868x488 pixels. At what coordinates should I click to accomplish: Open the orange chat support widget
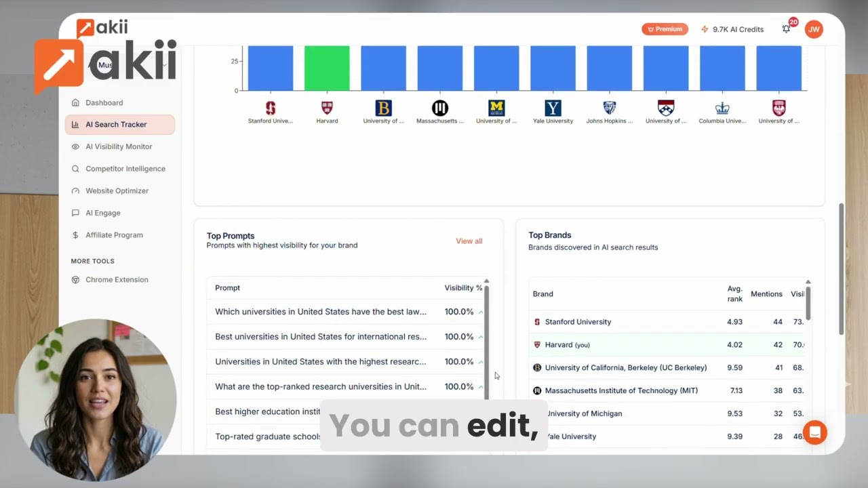pyautogui.click(x=814, y=432)
